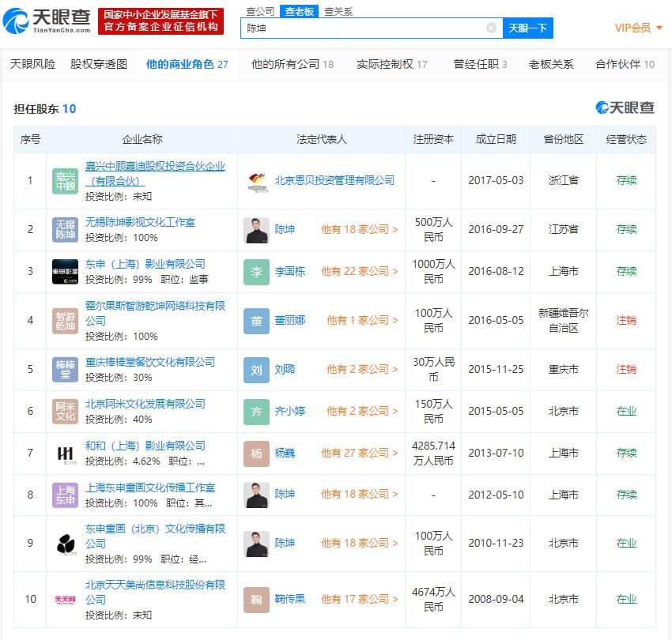672x640 pixels.
Task: Click 陈坤's avatar photo in row 2
Action: click(x=256, y=229)
